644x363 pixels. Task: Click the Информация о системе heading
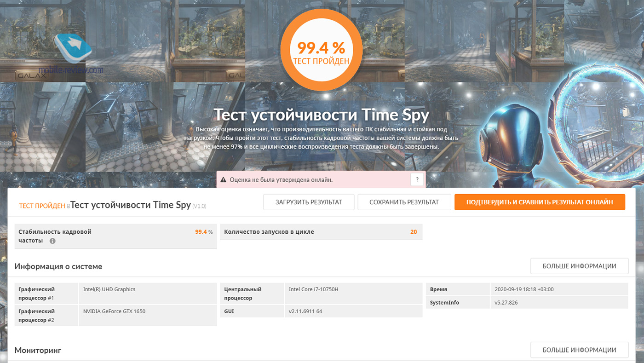[x=58, y=266]
